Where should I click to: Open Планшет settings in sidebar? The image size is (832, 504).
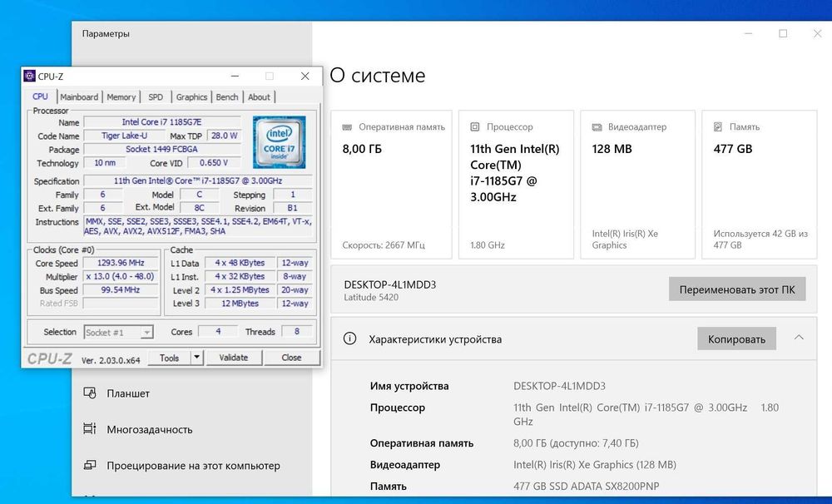pyautogui.click(x=128, y=393)
